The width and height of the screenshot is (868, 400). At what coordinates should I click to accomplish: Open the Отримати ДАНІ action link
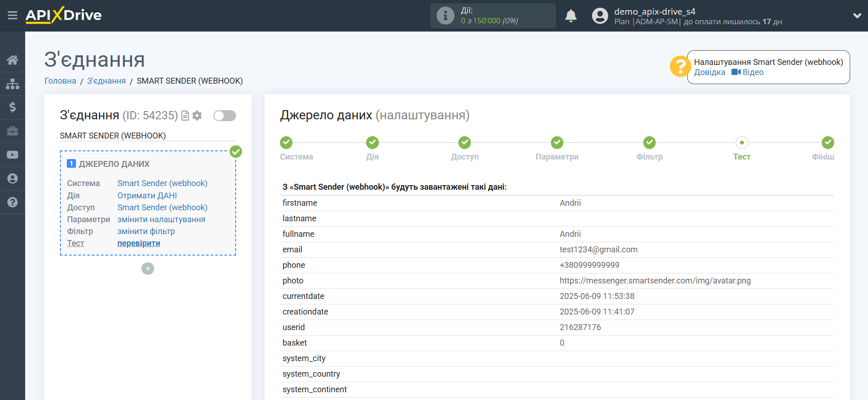coord(147,196)
